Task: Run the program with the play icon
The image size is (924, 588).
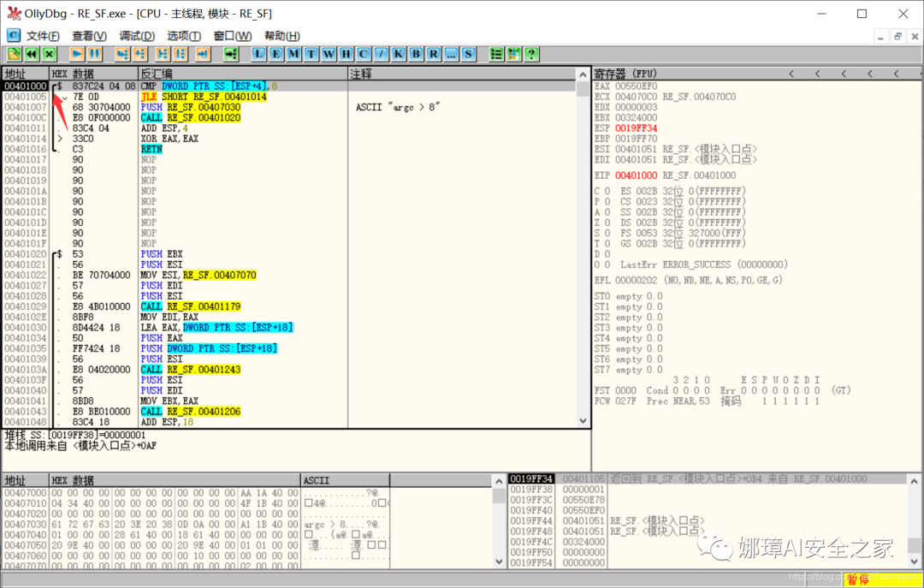Action: [77, 54]
